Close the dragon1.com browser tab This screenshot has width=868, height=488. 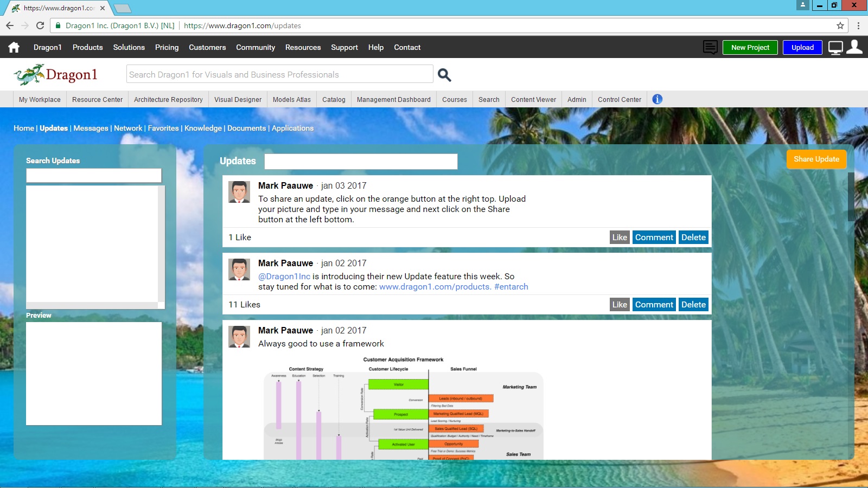103,8
